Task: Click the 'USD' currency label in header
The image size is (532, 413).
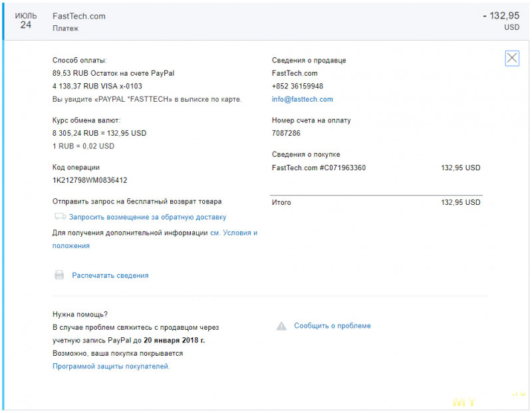Action: tap(511, 27)
